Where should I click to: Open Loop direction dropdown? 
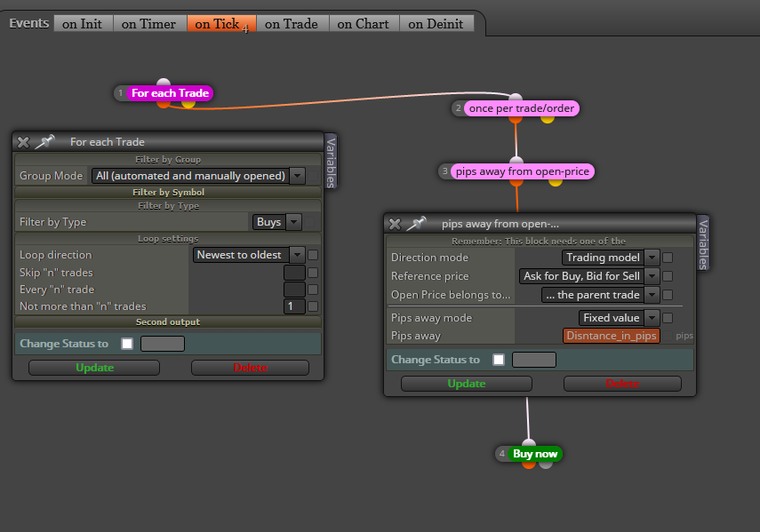point(249,255)
